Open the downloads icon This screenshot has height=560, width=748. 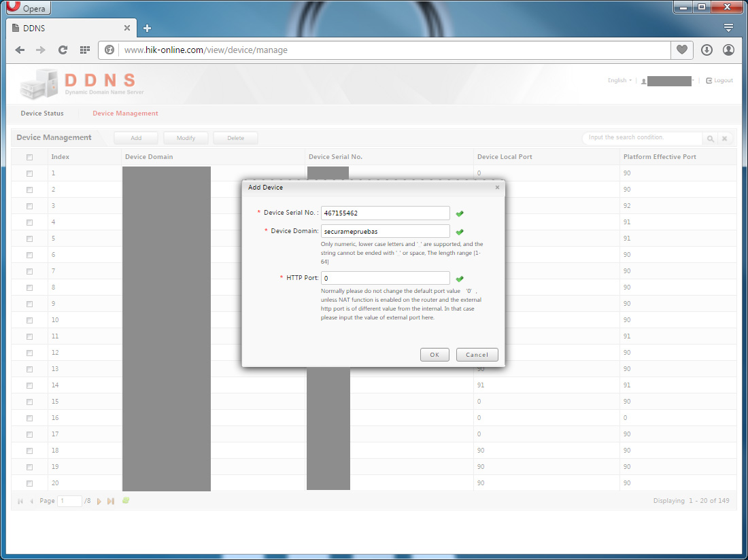[707, 50]
